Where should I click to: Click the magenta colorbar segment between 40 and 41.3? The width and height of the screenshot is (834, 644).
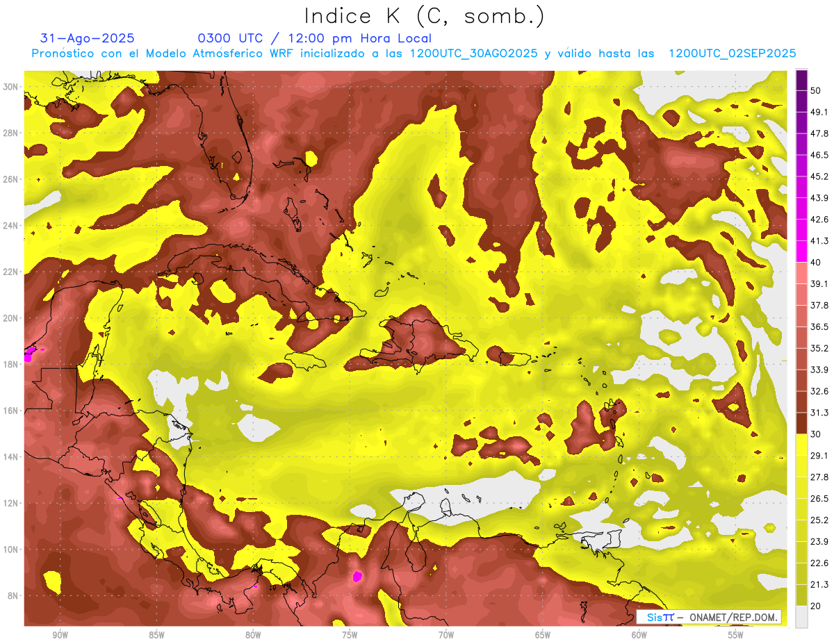point(801,251)
